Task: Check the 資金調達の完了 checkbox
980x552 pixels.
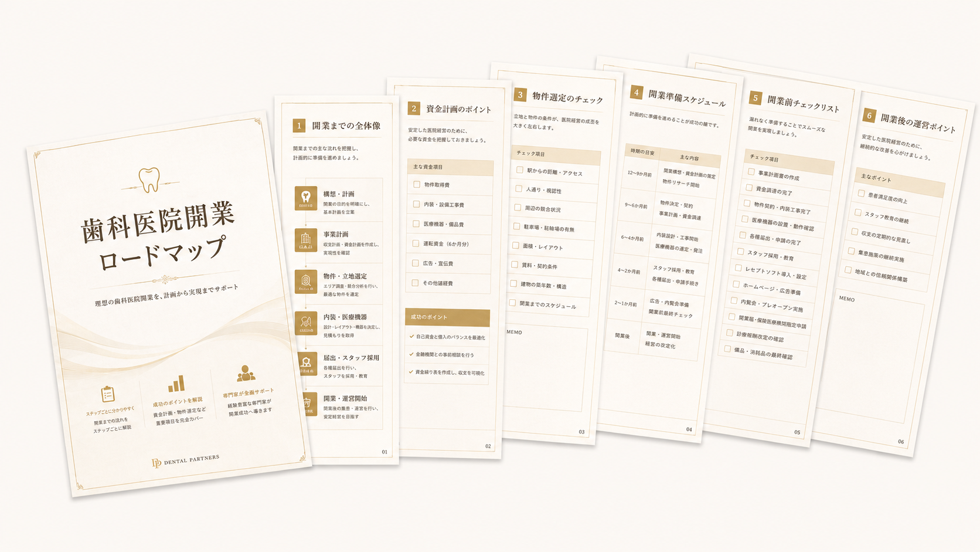Action: click(x=749, y=188)
